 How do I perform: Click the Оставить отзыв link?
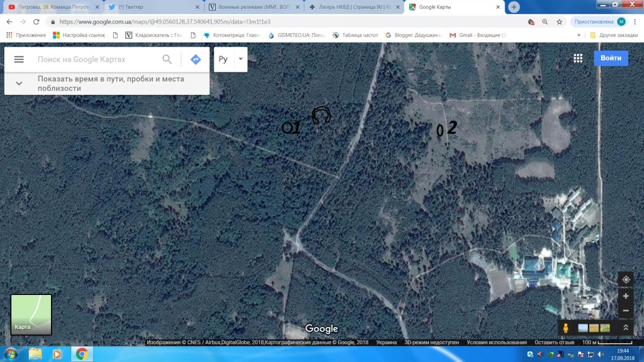coord(553,342)
